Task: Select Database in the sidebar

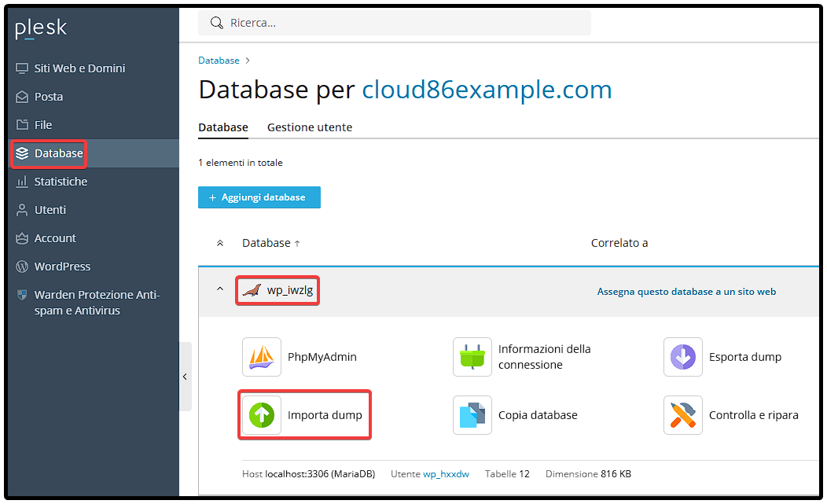Action: 58,153
